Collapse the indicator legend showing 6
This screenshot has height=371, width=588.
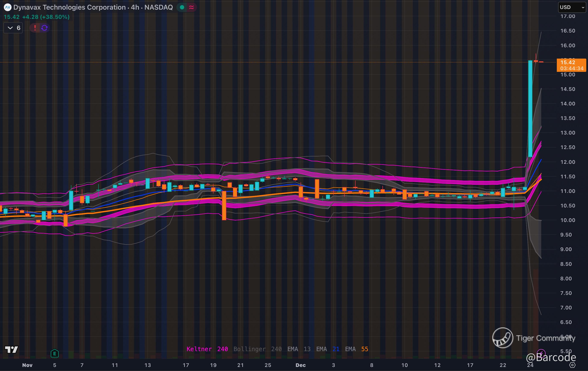pos(13,28)
